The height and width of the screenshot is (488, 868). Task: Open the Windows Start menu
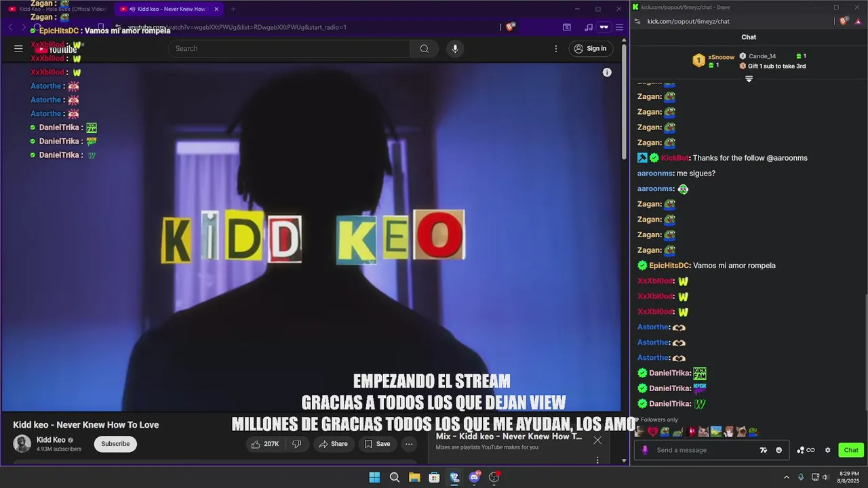click(x=374, y=477)
